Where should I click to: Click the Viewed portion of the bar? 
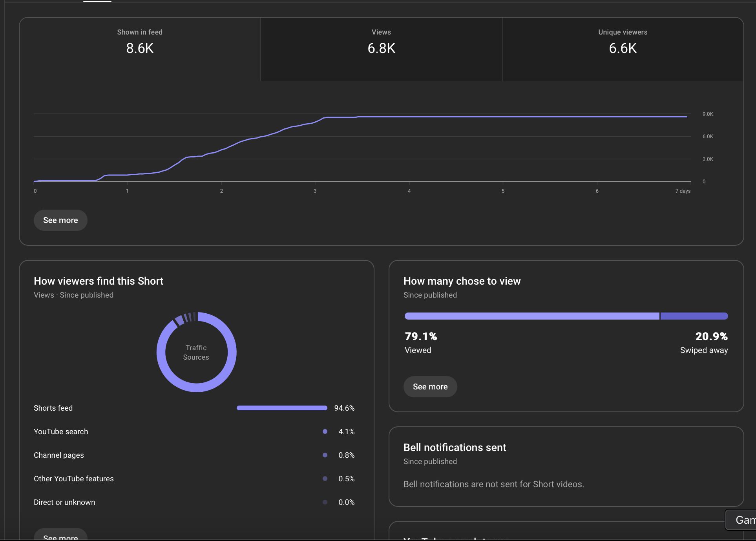click(532, 316)
